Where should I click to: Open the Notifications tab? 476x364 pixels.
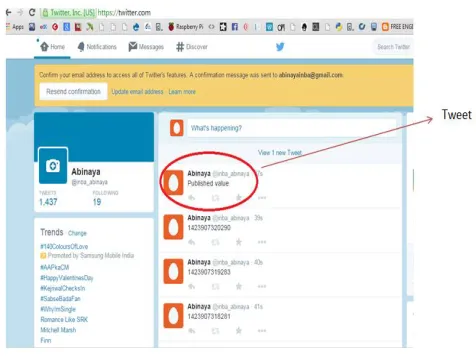point(97,47)
